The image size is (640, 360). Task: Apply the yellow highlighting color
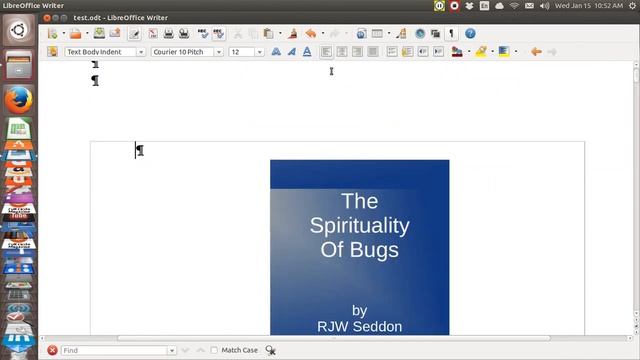click(481, 51)
